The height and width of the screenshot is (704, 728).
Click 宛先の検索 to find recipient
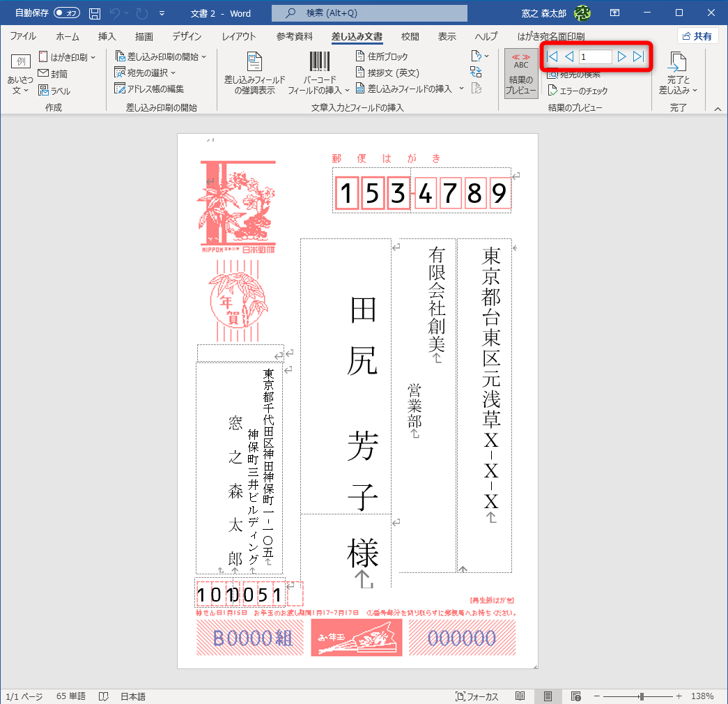pos(573,75)
